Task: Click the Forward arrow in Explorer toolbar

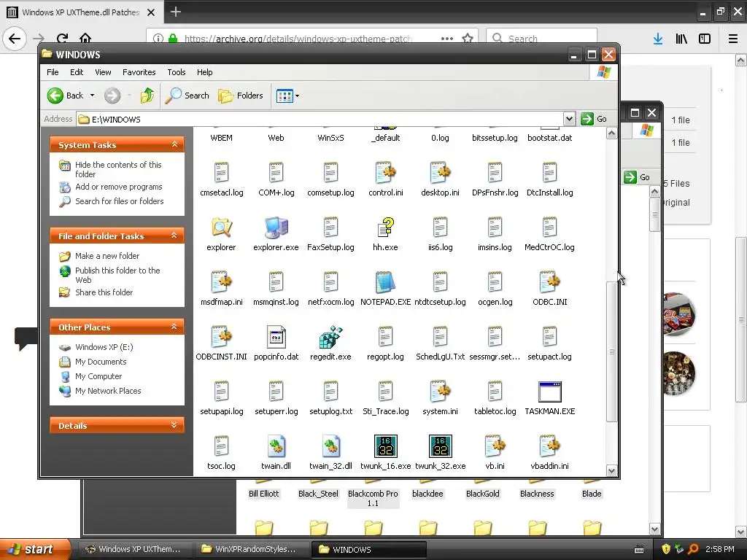Action: coord(112,96)
